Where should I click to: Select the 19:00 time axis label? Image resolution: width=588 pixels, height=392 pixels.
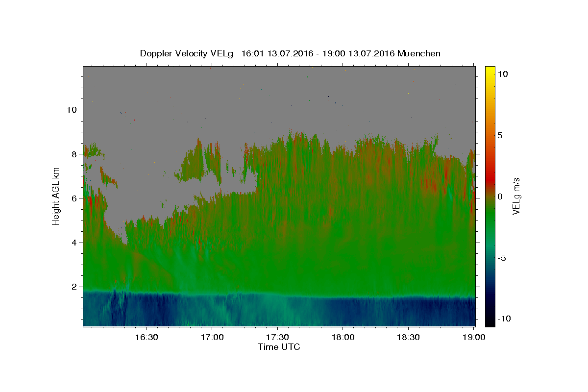[x=474, y=337]
